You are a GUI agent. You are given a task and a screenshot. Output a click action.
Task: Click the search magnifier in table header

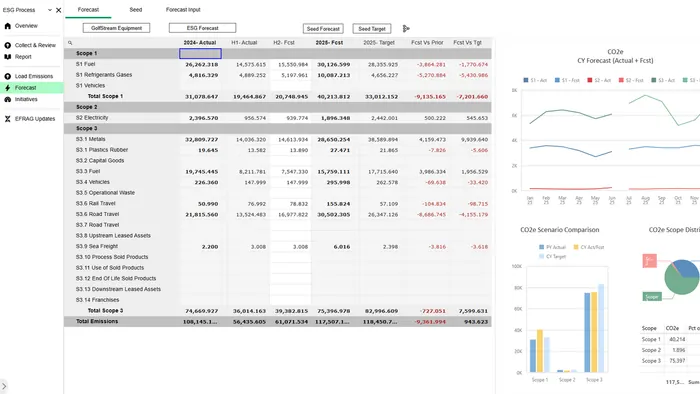pos(70,43)
